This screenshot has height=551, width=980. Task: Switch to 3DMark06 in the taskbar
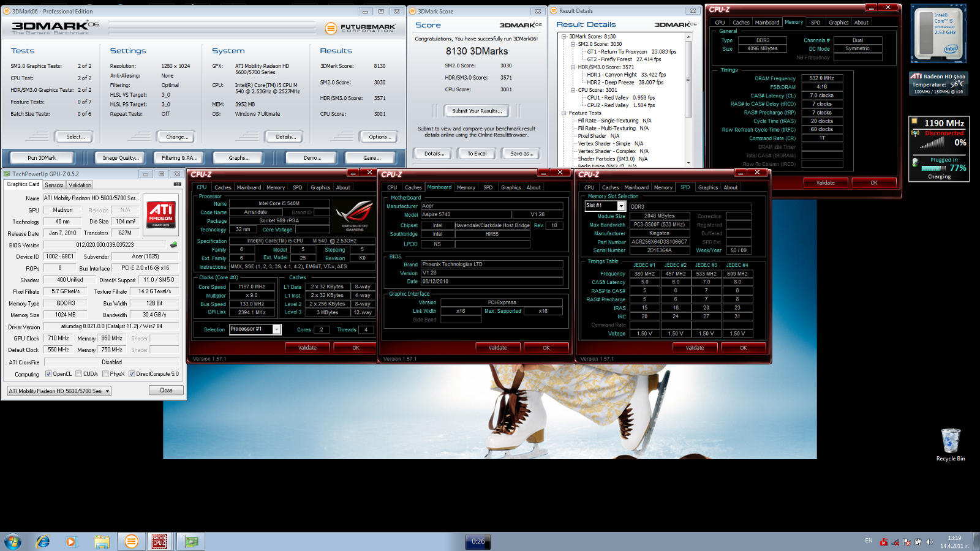131,541
